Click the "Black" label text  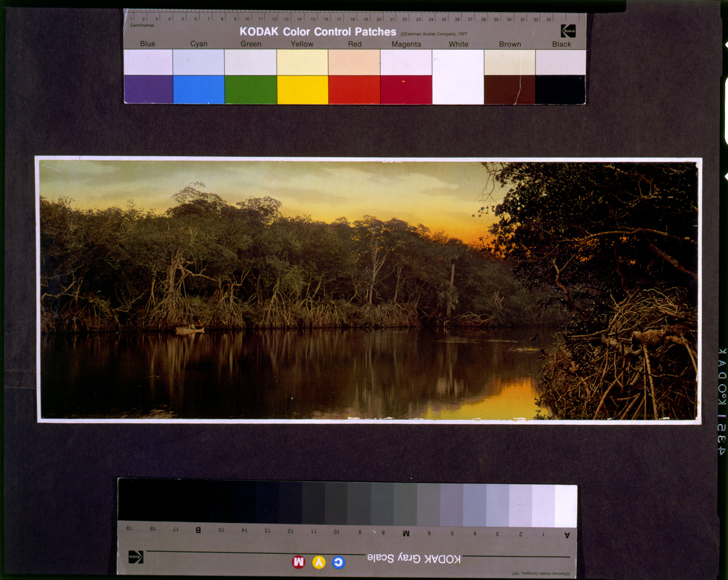point(561,44)
